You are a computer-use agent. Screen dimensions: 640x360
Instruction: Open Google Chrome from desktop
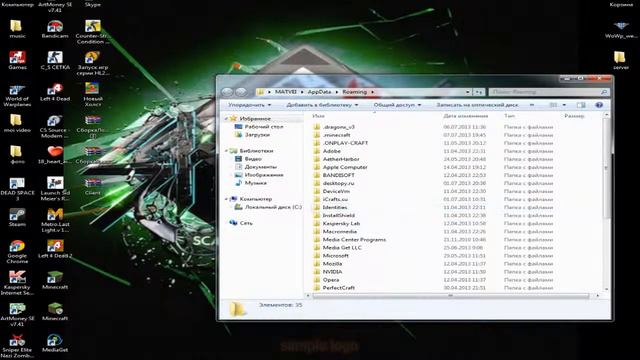pos(17,252)
